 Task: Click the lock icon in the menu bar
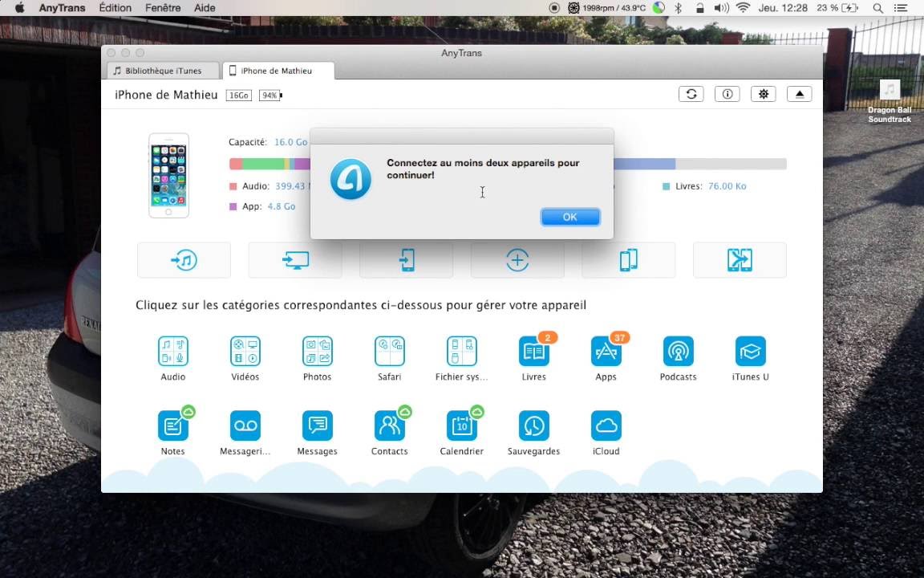[x=699, y=8]
